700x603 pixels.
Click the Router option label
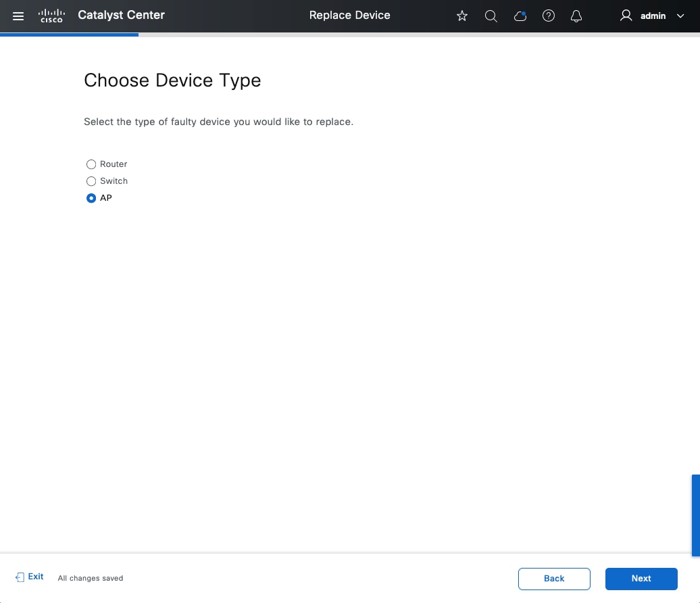click(x=114, y=164)
